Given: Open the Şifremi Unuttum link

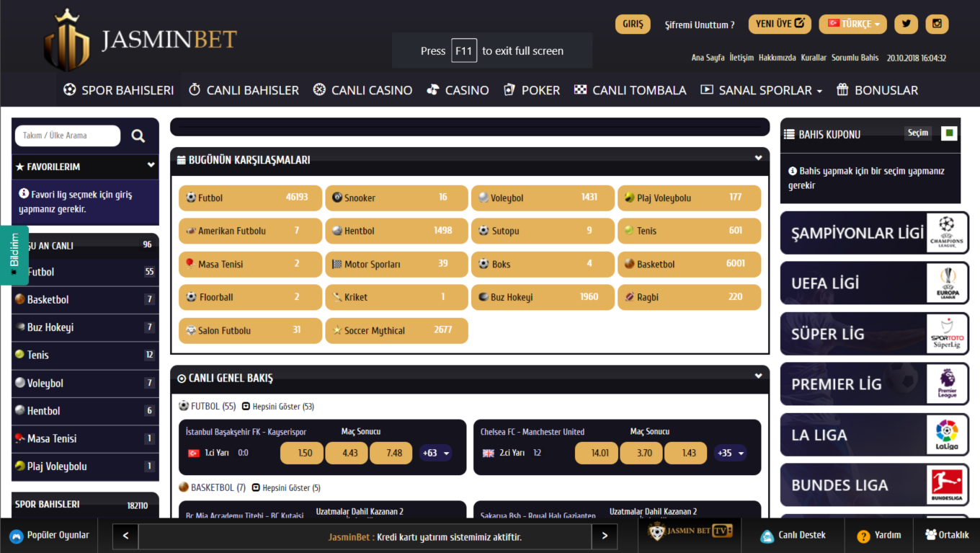Looking at the screenshot, I should point(700,25).
